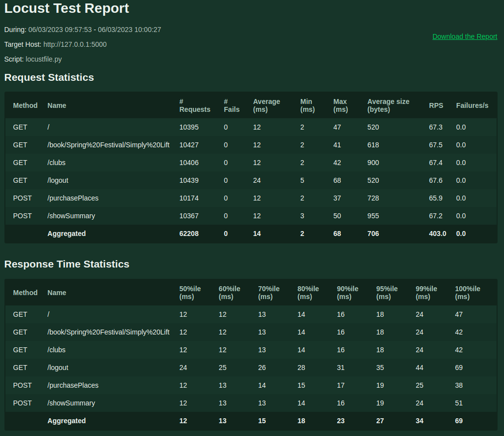Click /showSummary in Response Time Statistics table
This screenshot has height=436, width=504.
[x=71, y=403]
